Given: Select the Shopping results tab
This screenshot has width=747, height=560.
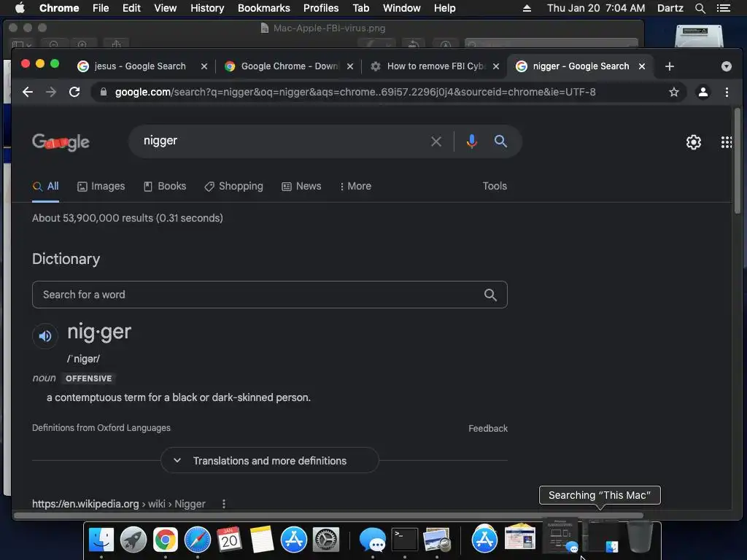Looking at the screenshot, I should pyautogui.click(x=233, y=186).
